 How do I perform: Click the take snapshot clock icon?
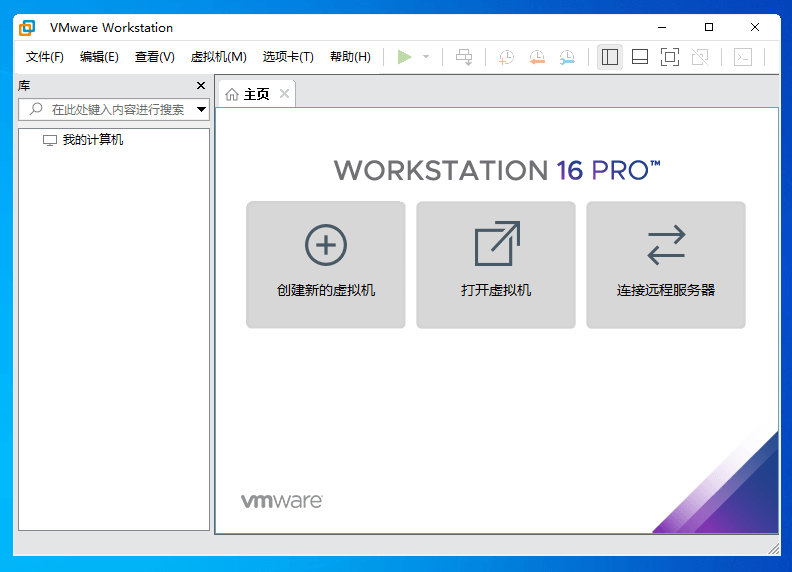[x=507, y=57]
